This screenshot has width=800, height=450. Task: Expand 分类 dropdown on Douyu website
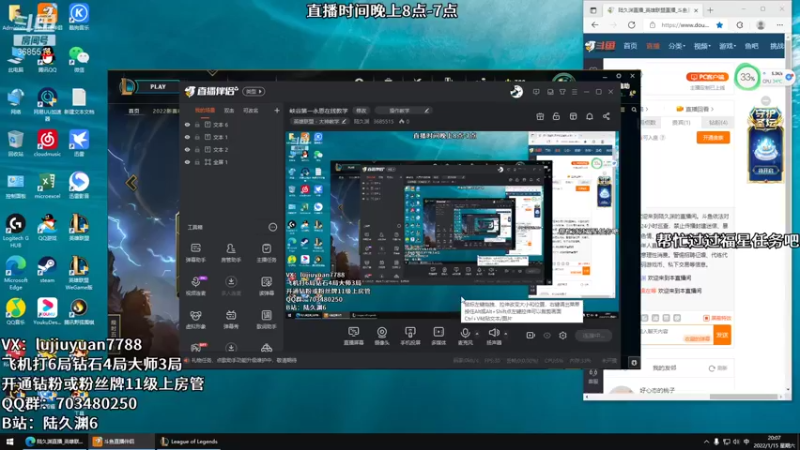click(677, 46)
